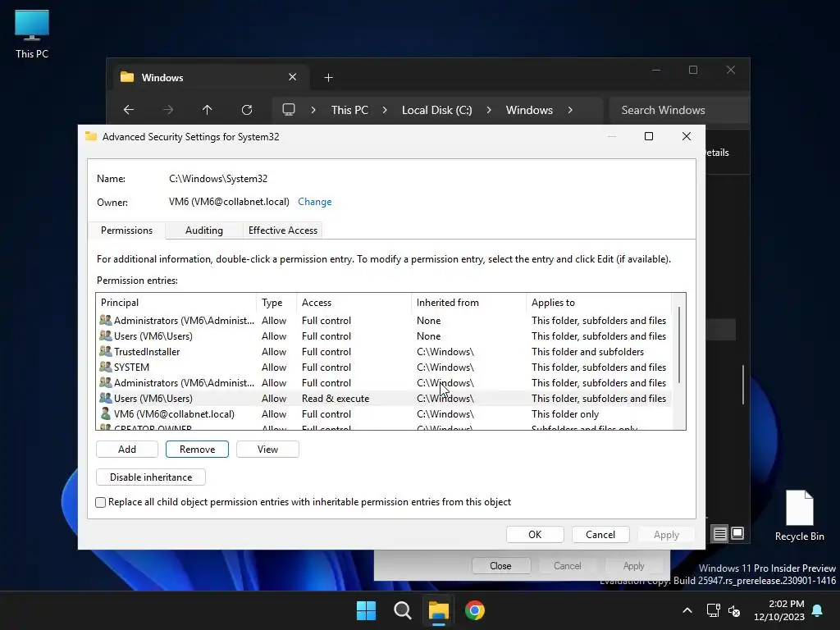The height and width of the screenshot is (630, 840).
Task: Select Users entry inherited from None
Action: [x=384, y=336]
